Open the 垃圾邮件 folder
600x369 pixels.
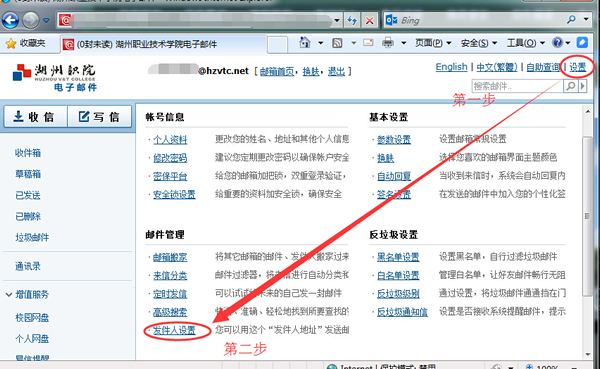32,237
